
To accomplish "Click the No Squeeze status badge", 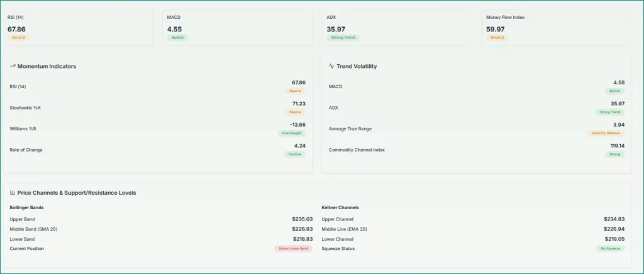I will [611, 249].
